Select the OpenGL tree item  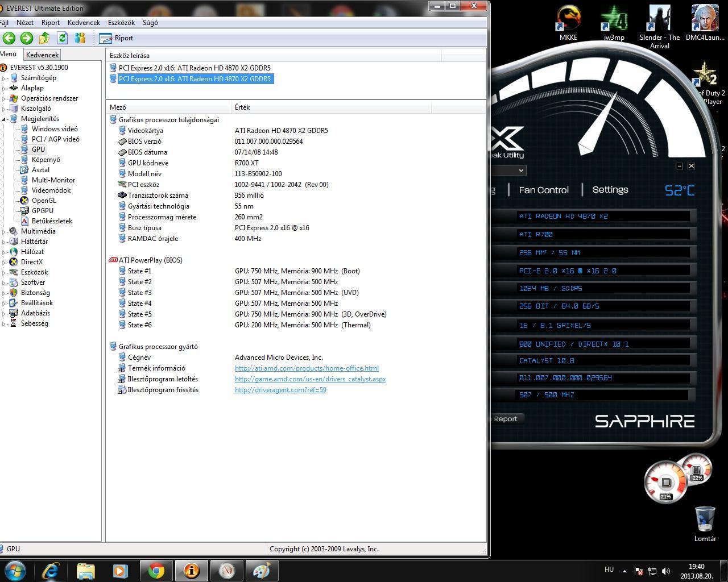44,201
